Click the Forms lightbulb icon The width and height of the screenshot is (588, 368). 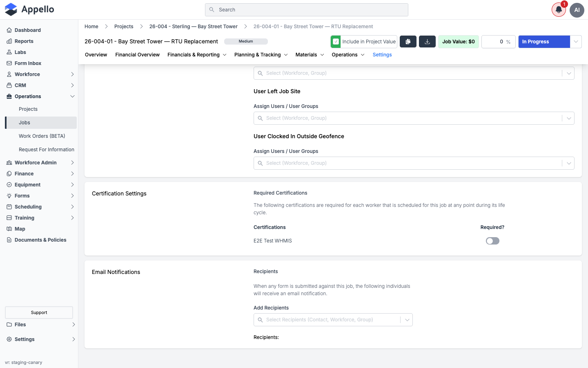point(9,196)
